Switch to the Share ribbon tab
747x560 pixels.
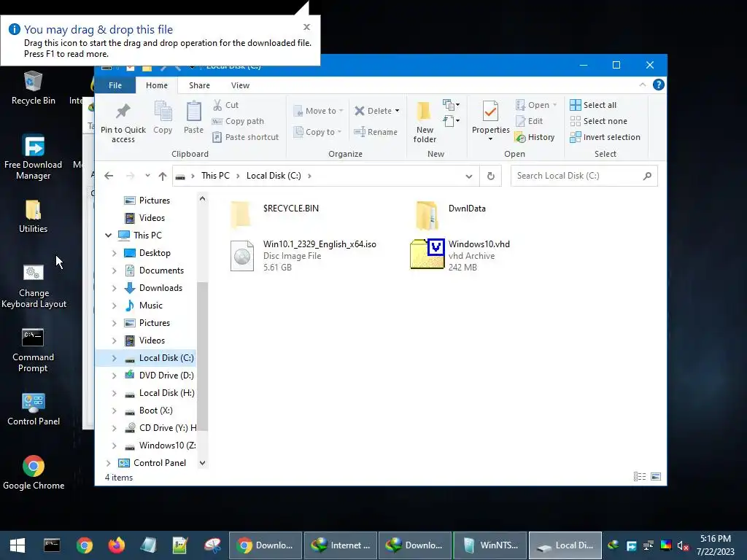pos(199,85)
